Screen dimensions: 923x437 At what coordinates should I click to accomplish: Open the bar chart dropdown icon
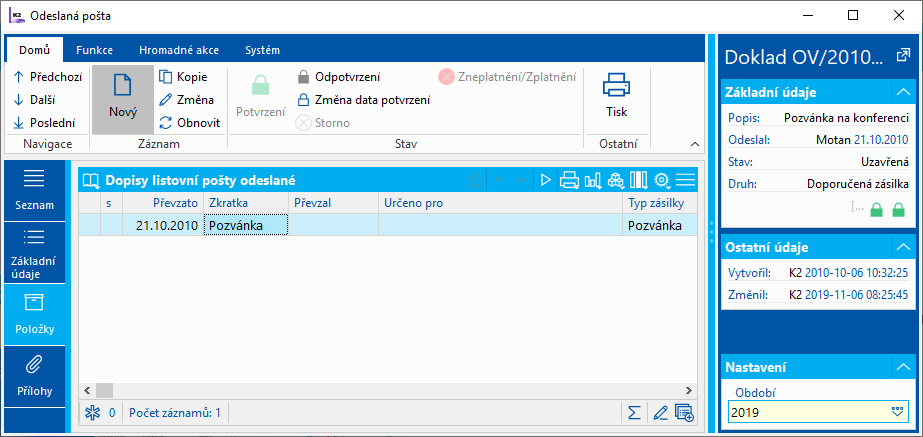click(x=593, y=180)
